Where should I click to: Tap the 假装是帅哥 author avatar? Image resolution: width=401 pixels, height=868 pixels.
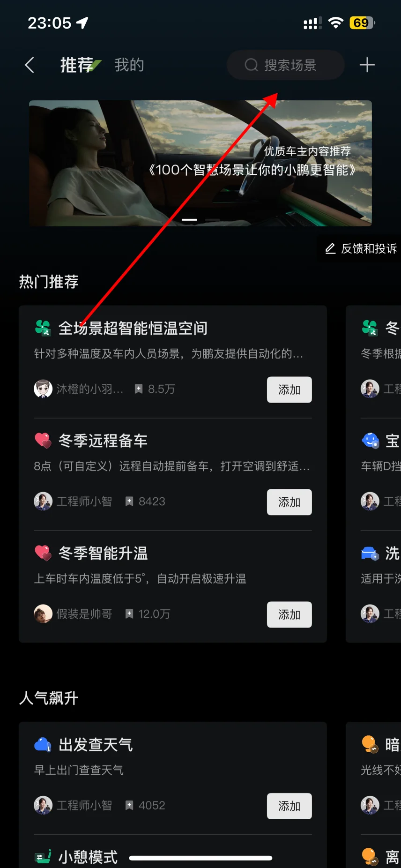[x=43, y=614]
